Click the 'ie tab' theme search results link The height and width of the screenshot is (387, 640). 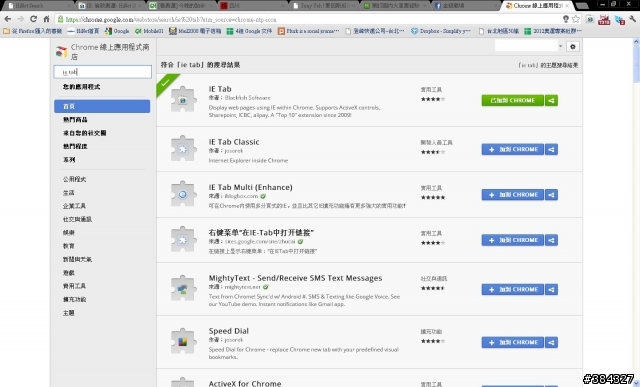[x=548, y=65]
